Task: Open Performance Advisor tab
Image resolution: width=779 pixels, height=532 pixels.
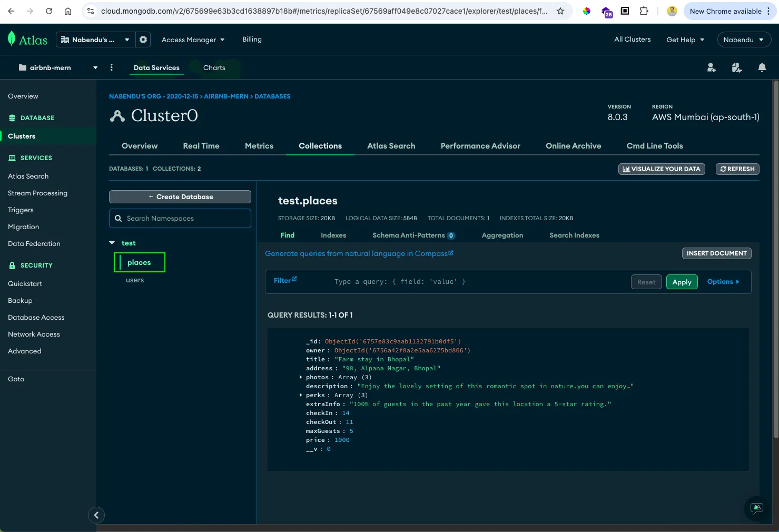Action: coord(480,146)
